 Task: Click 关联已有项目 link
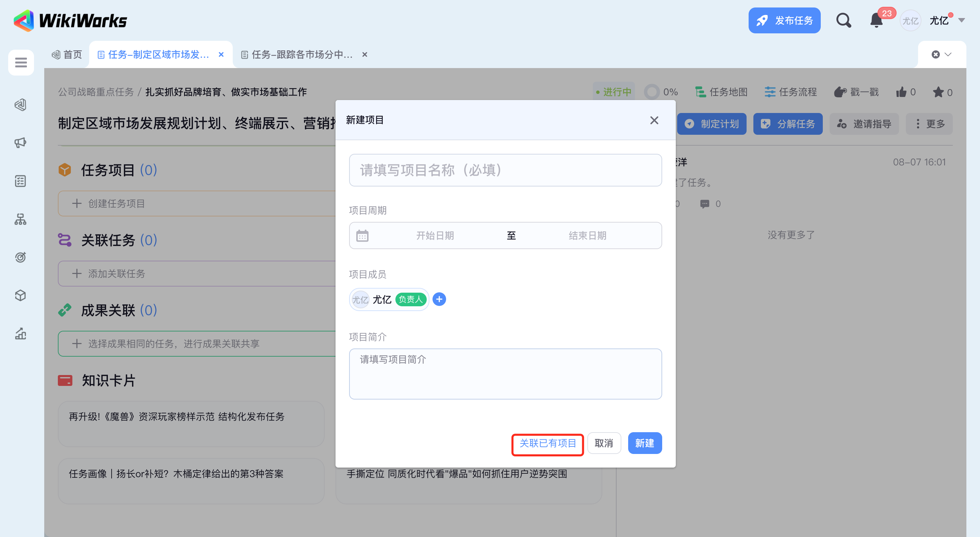point(548,443)
